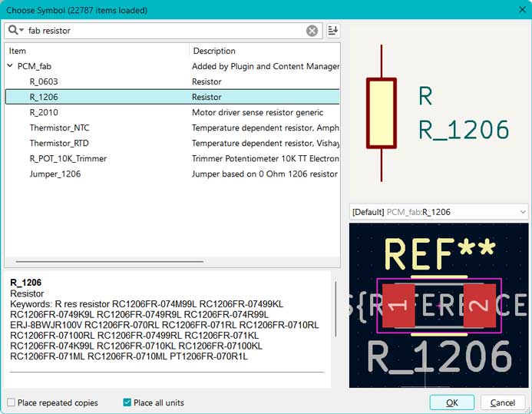The width and height of the screenshot is (532, 414).
Task: Click the Cancel button
Action: (503, 402)
